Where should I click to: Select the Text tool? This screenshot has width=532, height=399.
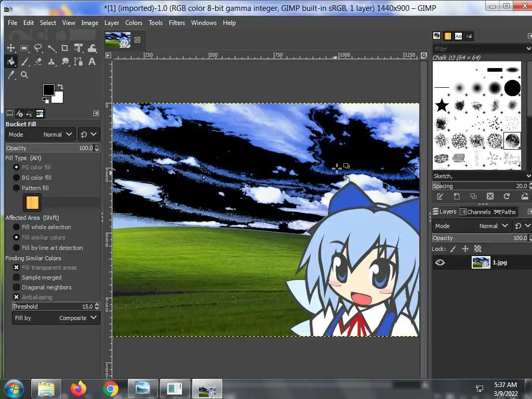click(x=91, y=62)
